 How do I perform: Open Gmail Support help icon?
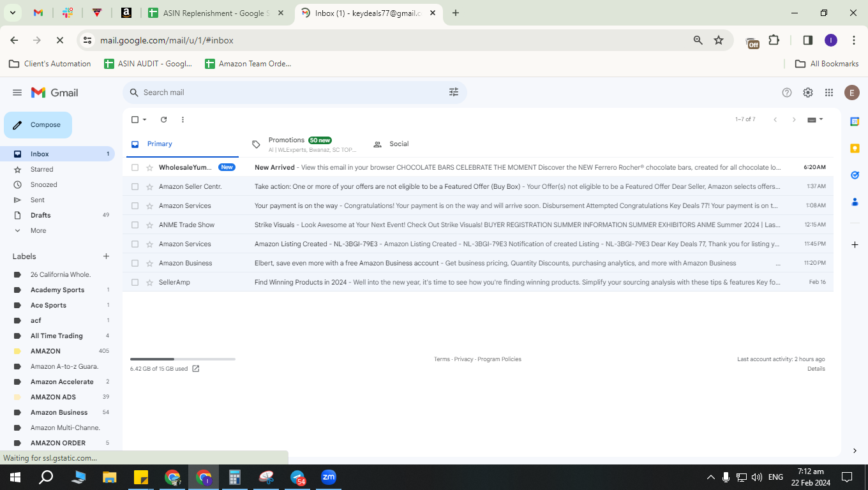[787, 93]
